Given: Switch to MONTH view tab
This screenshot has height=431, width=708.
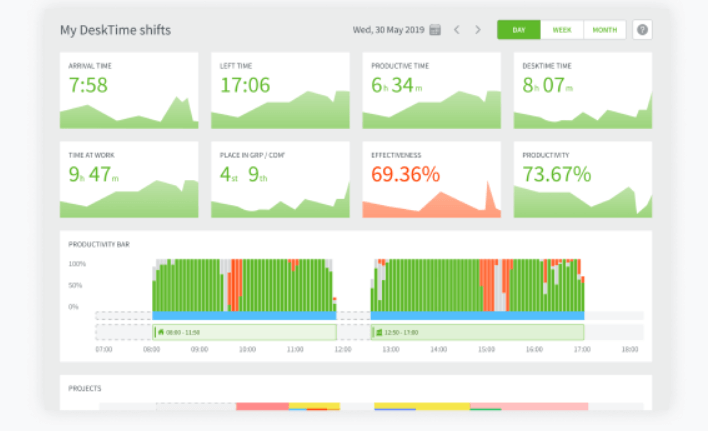Looking at the screenshot, I should 605,30.
